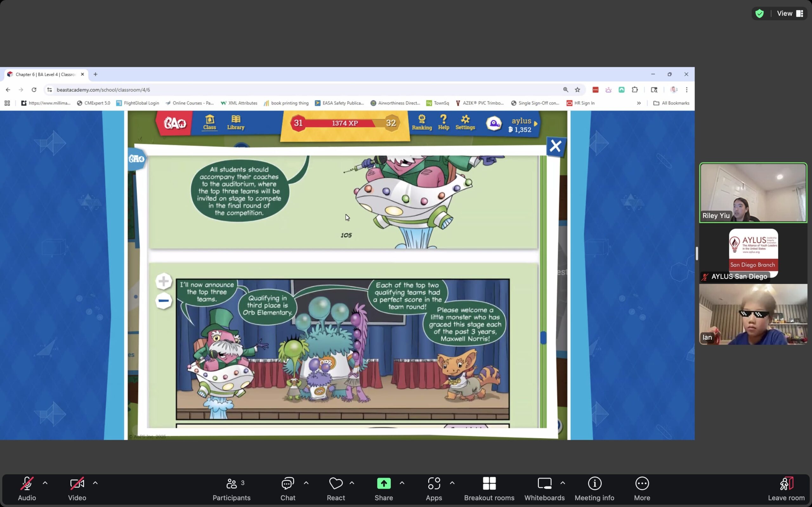Open the Beast Academy Library
812x507 pixels.
pyautogui.click(x=236, y=122)
